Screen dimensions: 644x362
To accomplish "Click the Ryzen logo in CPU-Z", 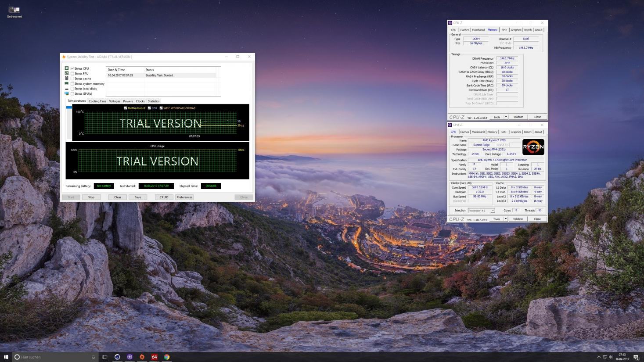I will tap(533, 147).
